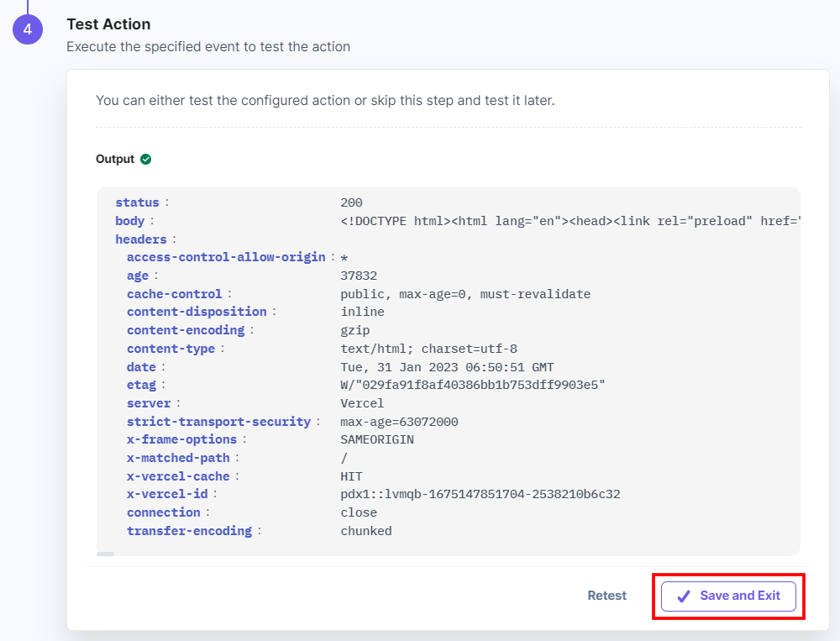This screenshot has width=840, height=641.
Task: Click the etag value starting W/"029fa91f
Action: click(472, 385)
